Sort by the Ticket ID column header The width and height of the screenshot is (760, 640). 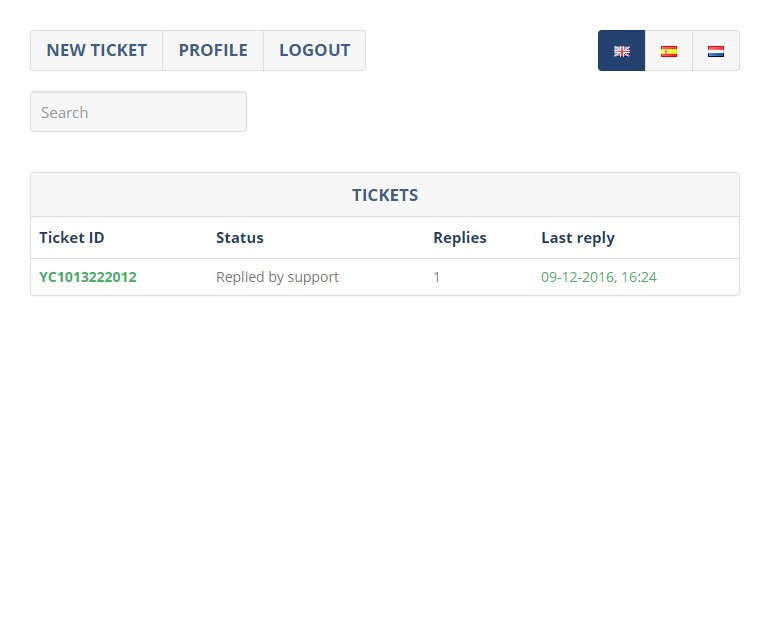pos(72,238)
